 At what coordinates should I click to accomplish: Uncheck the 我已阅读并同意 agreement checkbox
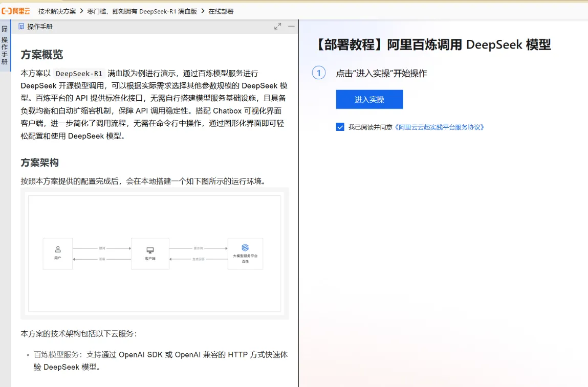(x=340, y=127)
